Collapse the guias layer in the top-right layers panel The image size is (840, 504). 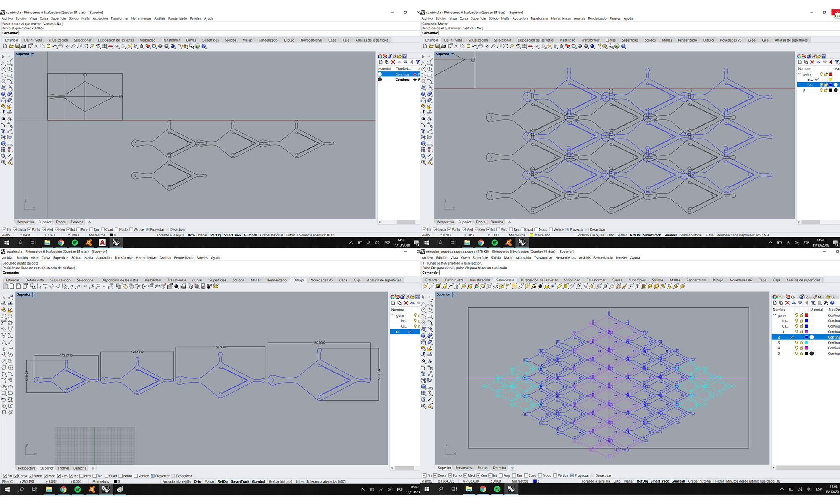coord(800,74)
